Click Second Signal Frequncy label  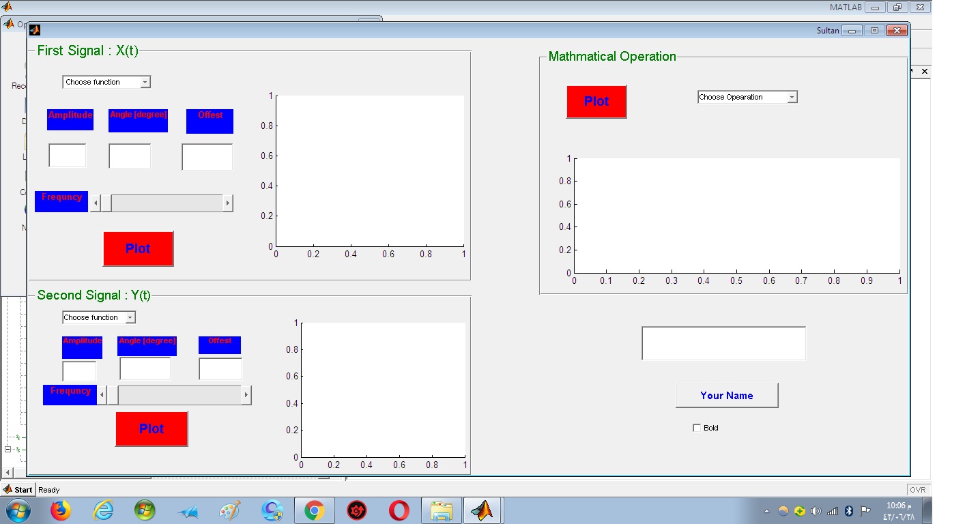point(70,395)
